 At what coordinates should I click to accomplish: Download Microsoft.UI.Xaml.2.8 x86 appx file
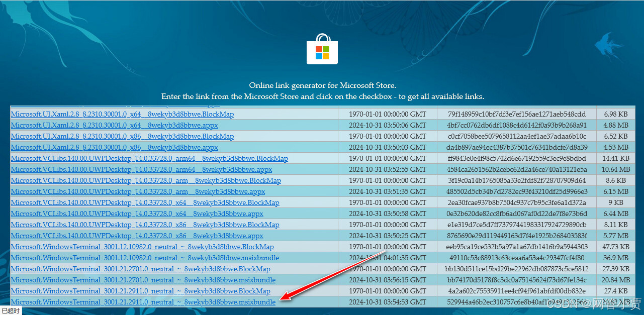point(114,147)
